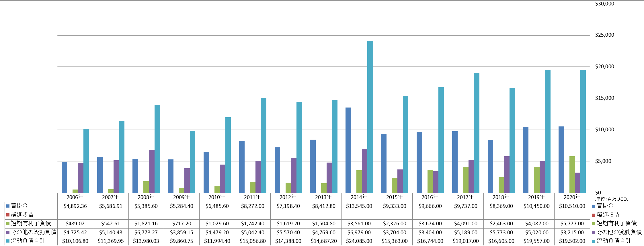Click the $4,725.42 cell
Image resolution: width=644 pixels, height=246 pixels.
pos(75,233)
